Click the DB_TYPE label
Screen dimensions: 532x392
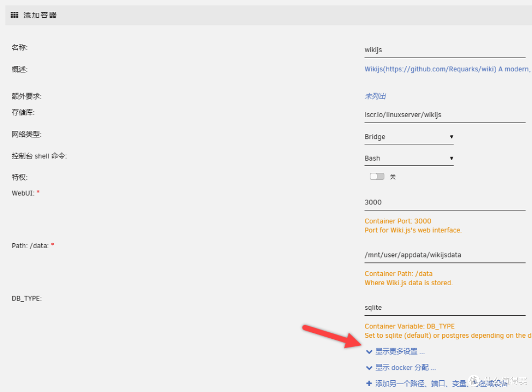pyautogui.click(x=27, y=298)
